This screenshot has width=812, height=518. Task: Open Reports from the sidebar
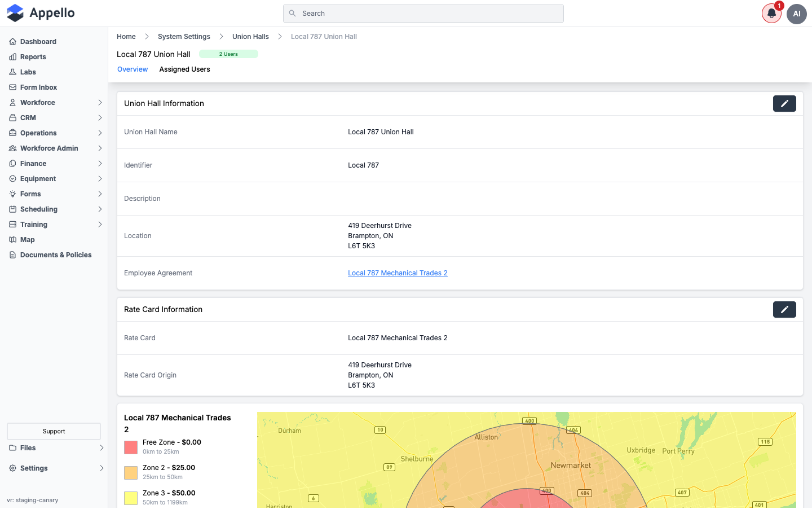33,57
